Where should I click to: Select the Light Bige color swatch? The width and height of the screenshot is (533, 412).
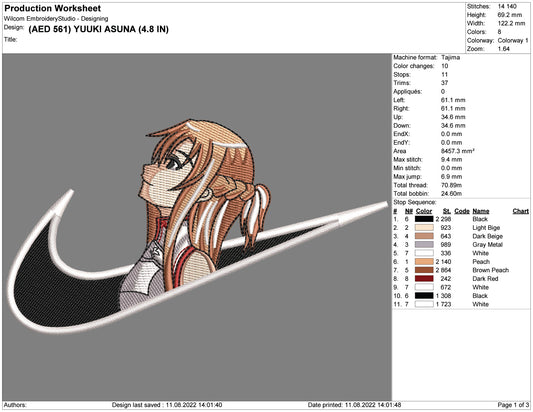[x=424, y=227]
